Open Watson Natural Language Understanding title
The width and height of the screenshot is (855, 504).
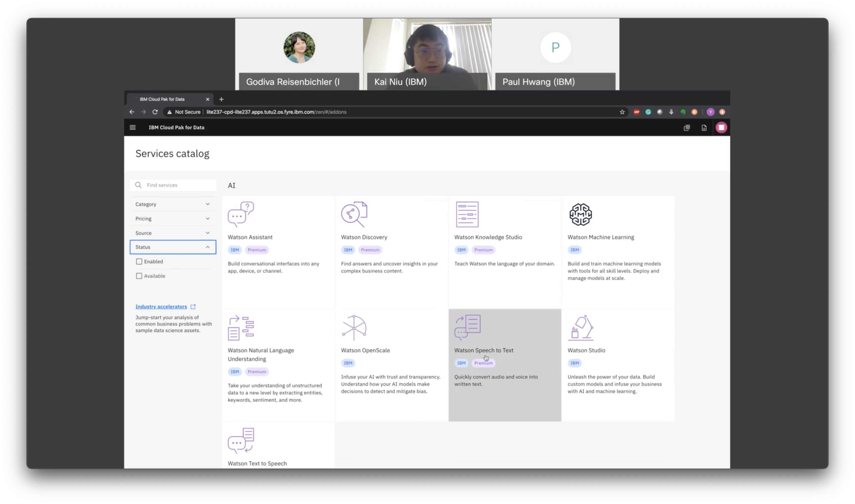click(x=261, y=355)
